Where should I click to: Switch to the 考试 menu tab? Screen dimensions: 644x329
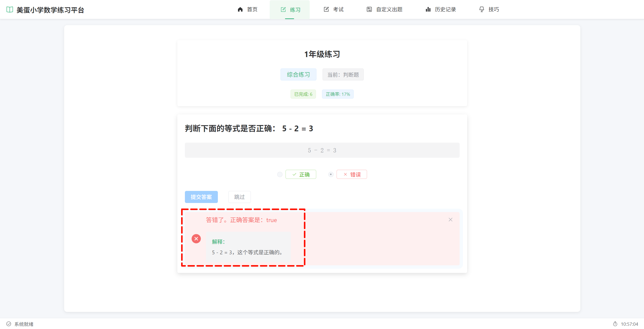coord(334,10)
